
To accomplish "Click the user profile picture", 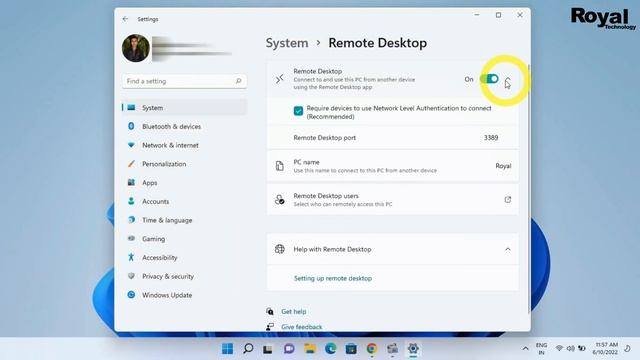I will [x=136, y=48].
